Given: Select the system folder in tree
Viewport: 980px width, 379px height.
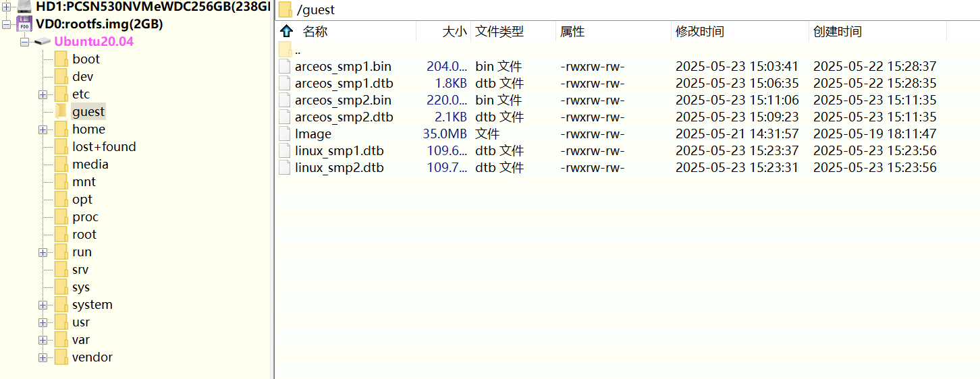Looking at the screenshot, I should click(x=92, y=305).
